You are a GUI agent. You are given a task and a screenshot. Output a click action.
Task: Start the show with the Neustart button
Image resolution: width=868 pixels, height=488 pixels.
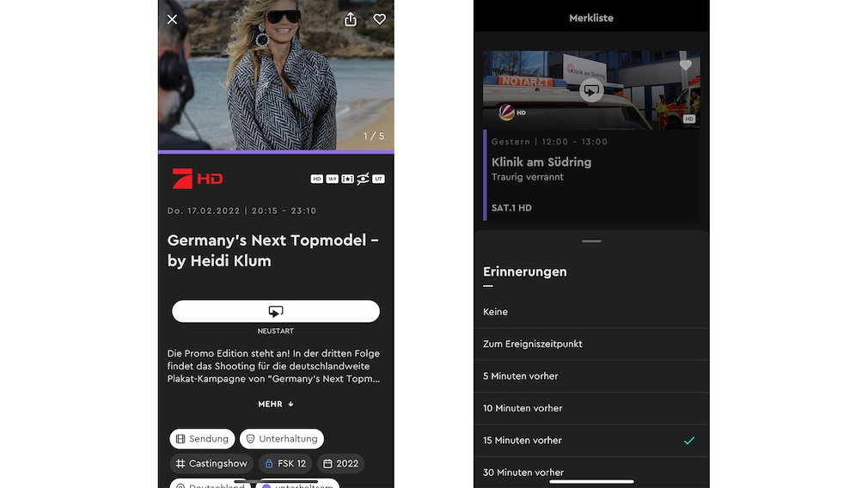(x=276, y=312)
